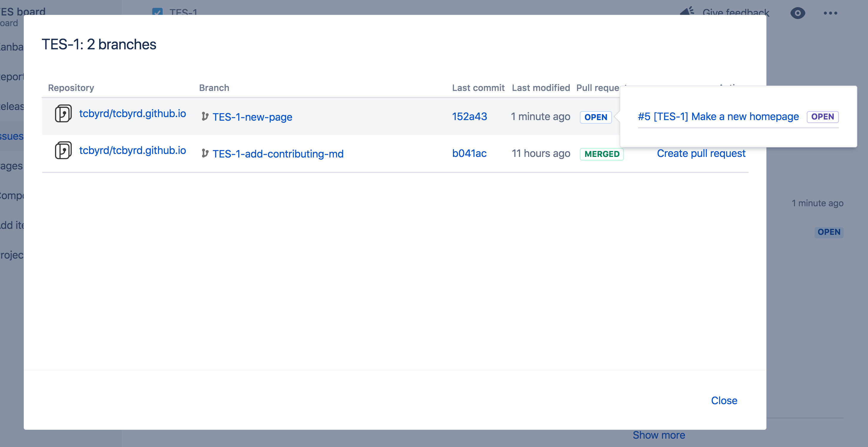
Task: Open branch TES-1-add-contributing-md
Action: coord(278,154)
